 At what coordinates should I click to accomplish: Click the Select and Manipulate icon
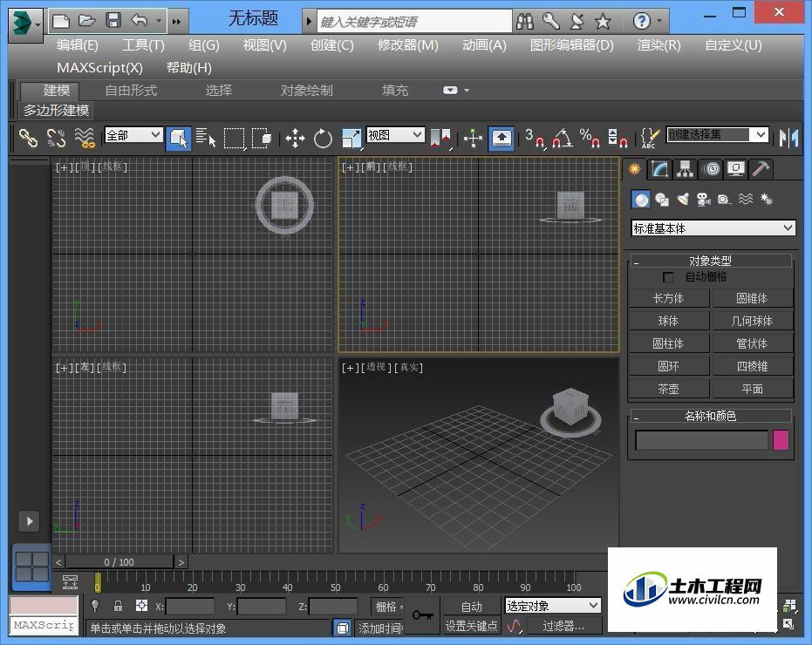(x=473, y=139)
